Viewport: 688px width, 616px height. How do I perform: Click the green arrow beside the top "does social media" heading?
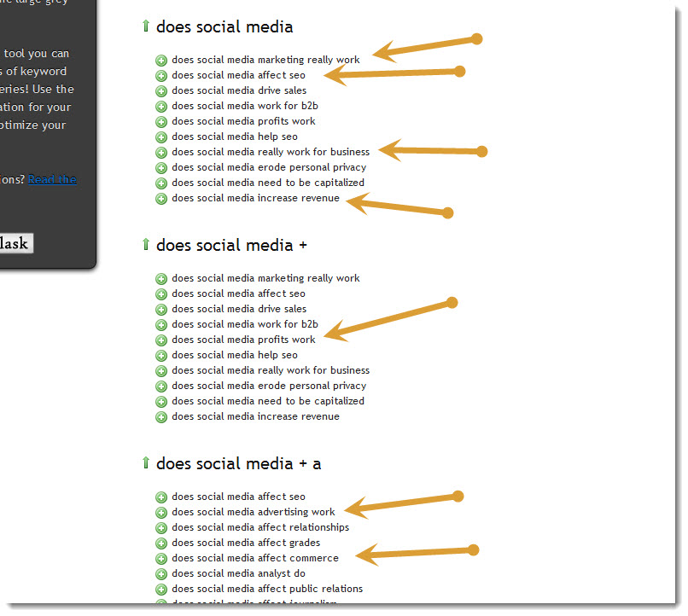coord(146,26)
